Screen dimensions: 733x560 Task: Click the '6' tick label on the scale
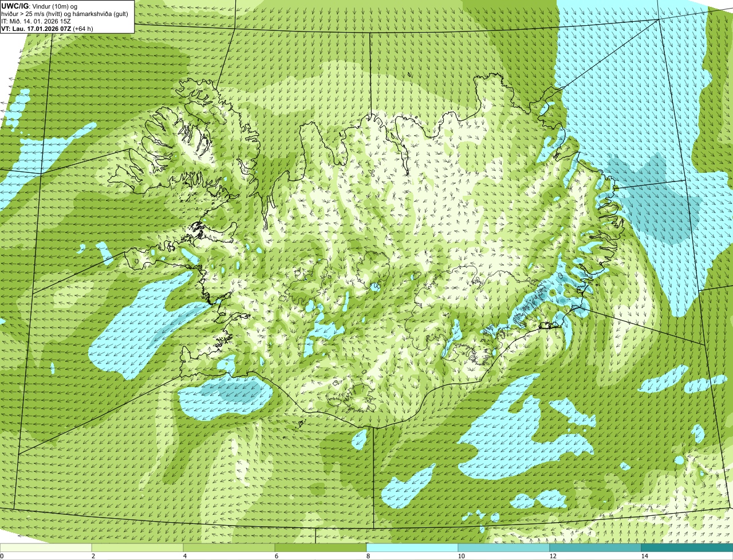click(x=275, y=556)
